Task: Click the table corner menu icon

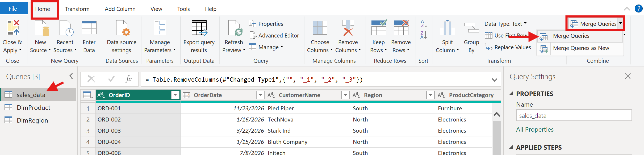Action: 88,95
